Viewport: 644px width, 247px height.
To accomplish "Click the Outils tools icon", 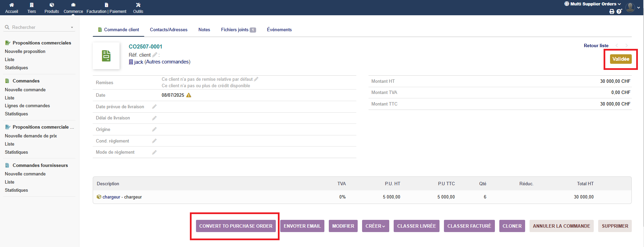I will pyautogui.click(x=138, y=5).
